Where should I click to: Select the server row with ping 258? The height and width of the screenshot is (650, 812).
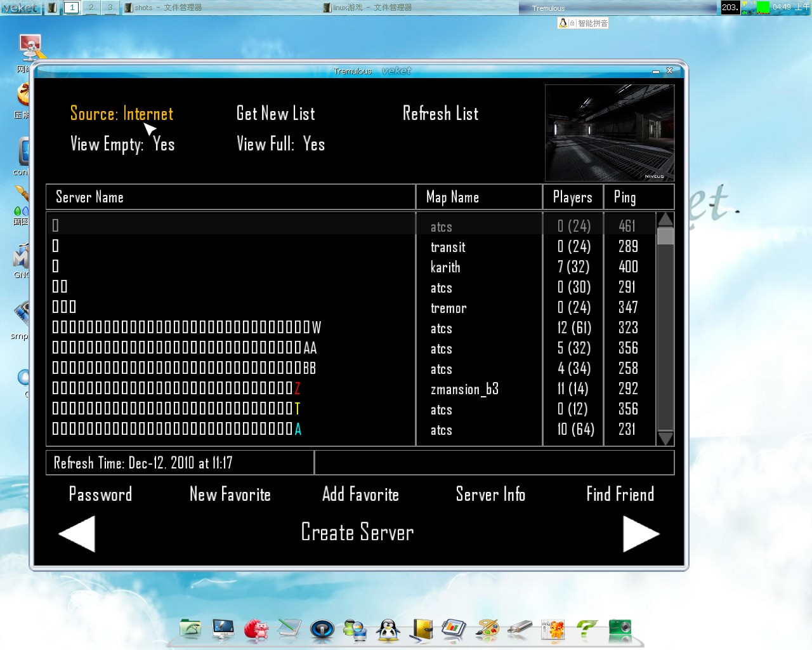(x=352, y=369)
